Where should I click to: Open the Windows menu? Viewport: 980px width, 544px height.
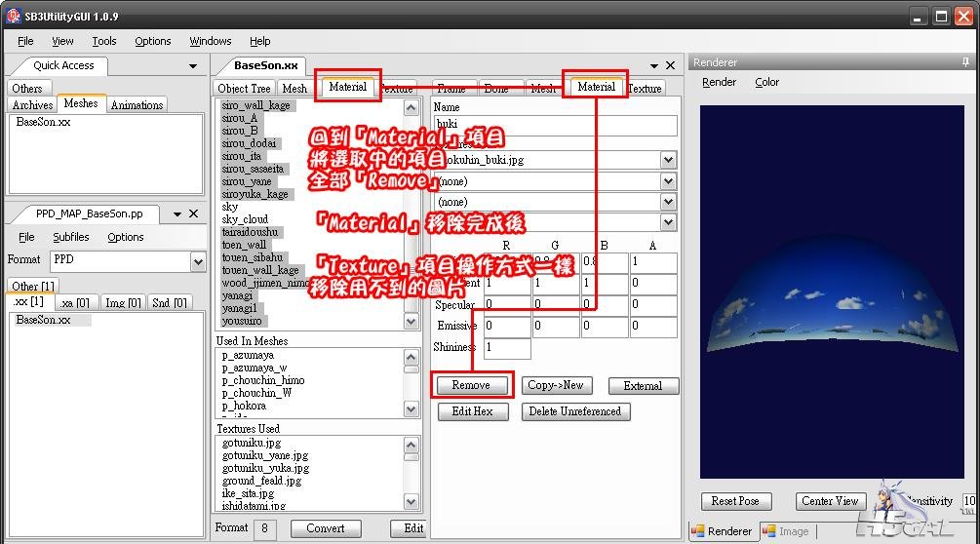[210, 41]
